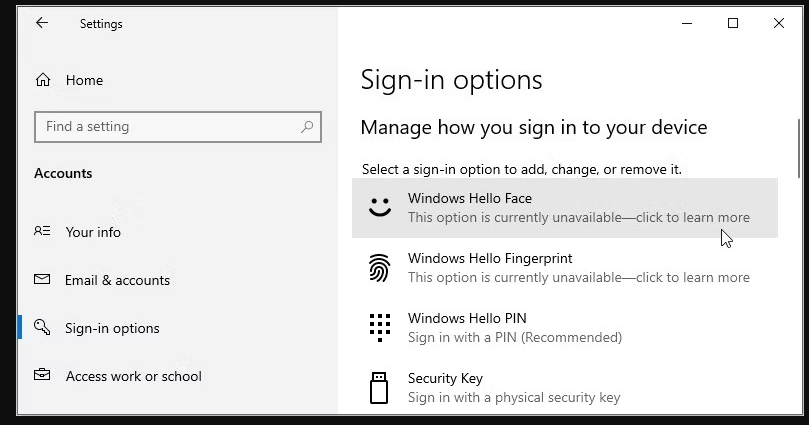809x425 pixels.
Task: Click the Sign-in options key icon
Action: pyautogui.click(x=42, y=327)
